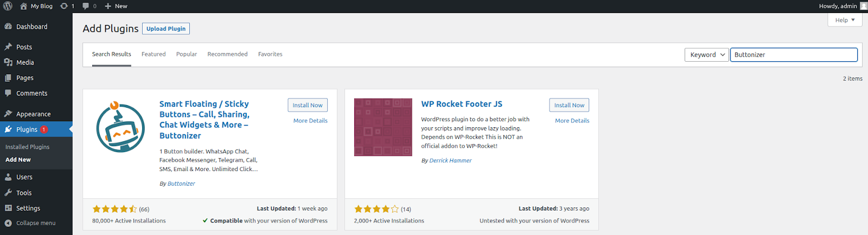Open the Media menu
The height and width of the screenshot is (235, 868).
(36, 62)
